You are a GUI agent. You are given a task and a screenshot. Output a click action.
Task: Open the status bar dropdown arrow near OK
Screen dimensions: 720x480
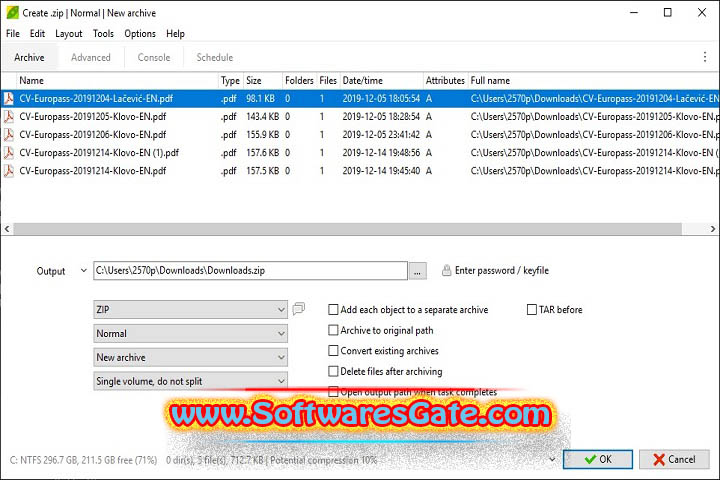(552, 459)
